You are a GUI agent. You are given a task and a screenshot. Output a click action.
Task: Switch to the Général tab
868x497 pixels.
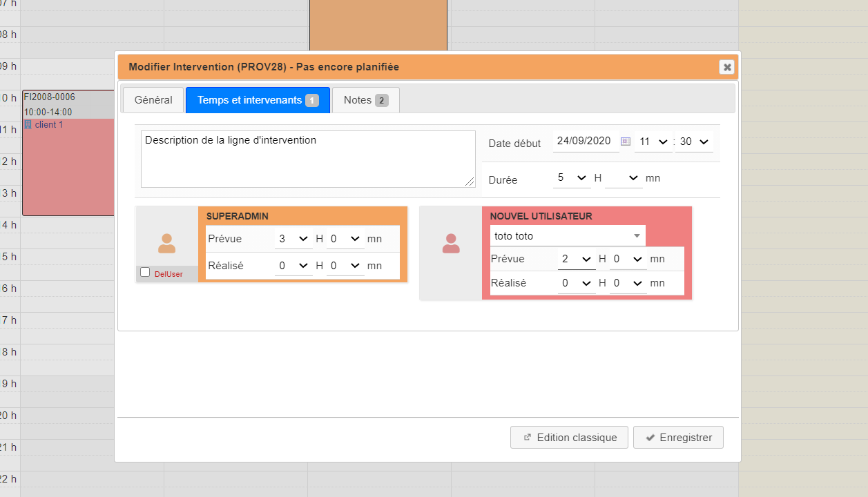(x=153, y=100)
